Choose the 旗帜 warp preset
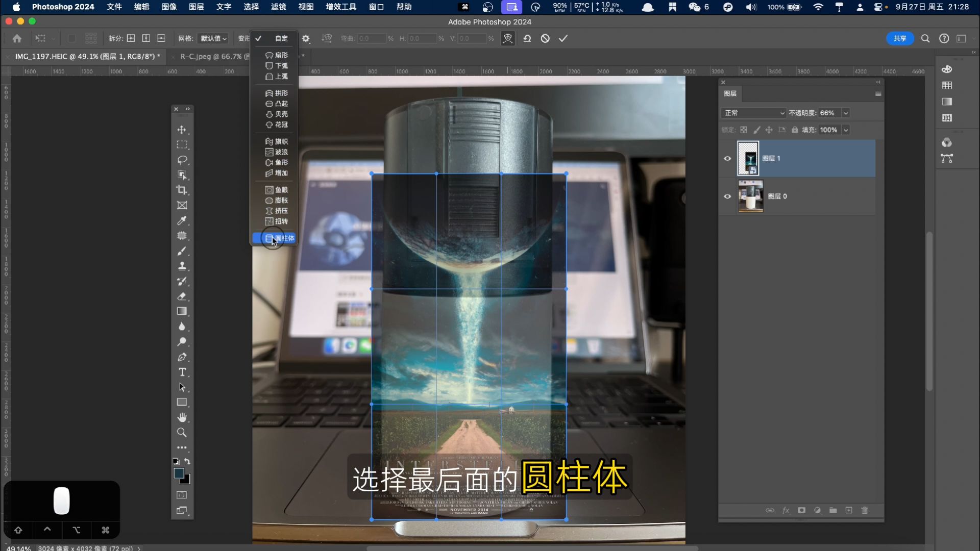 point(276,141)
